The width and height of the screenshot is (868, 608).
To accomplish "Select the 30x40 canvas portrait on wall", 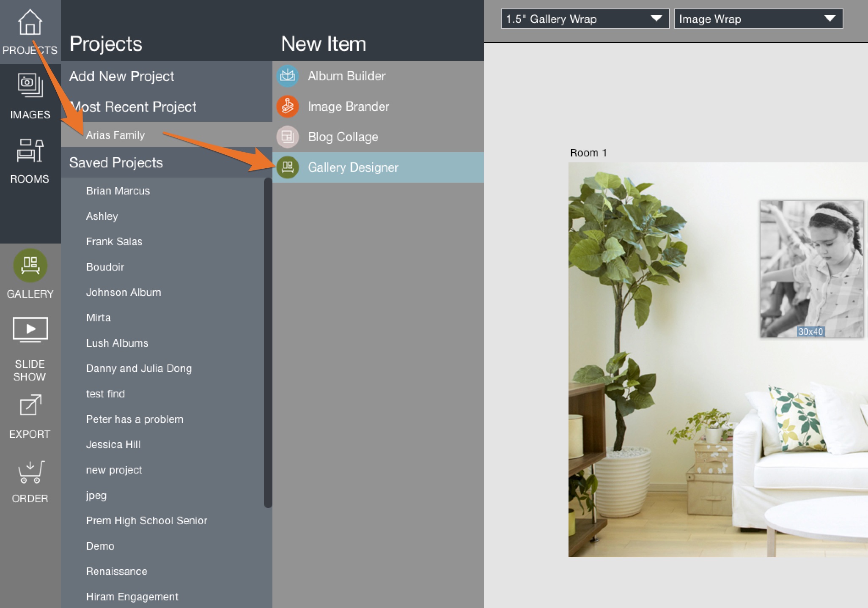I will 811,269.
